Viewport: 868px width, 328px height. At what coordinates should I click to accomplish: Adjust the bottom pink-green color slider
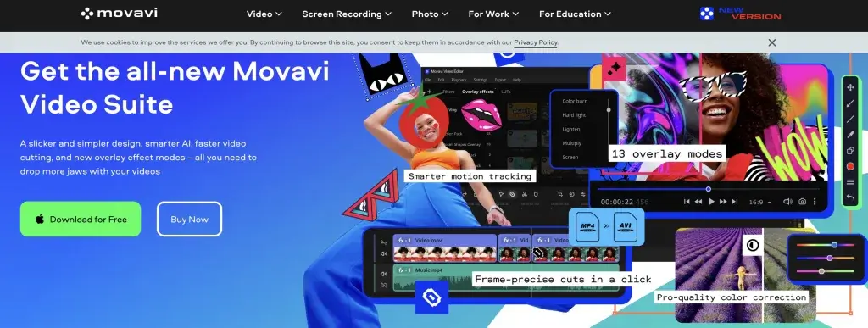click(826, 271)
